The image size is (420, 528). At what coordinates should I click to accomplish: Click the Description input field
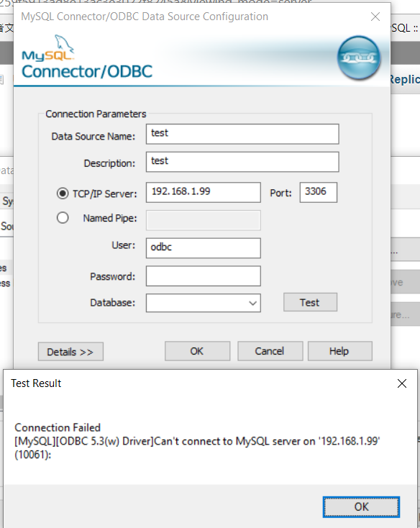[x=242, y=162]
